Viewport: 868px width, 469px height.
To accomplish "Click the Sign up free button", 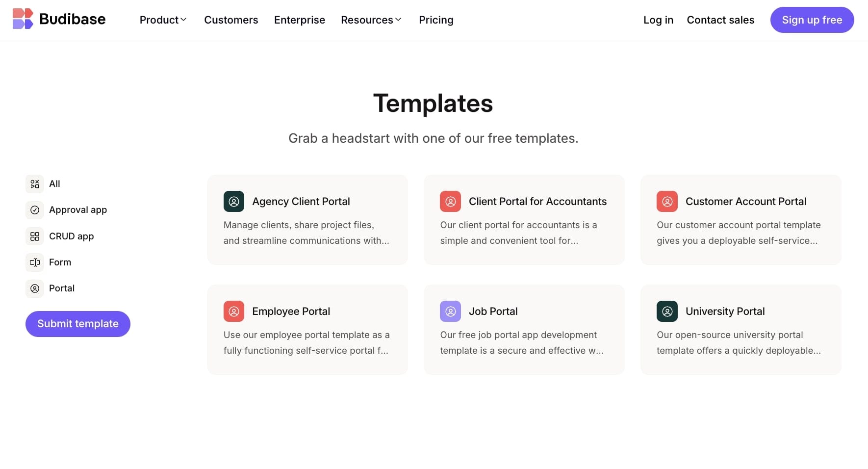I will (812, 20).
